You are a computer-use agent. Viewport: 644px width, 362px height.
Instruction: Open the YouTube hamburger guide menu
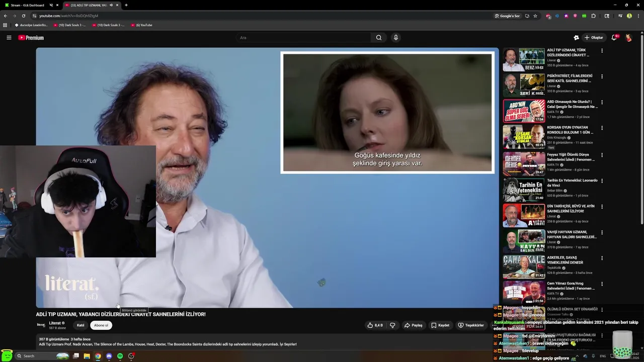pos(9,38)
